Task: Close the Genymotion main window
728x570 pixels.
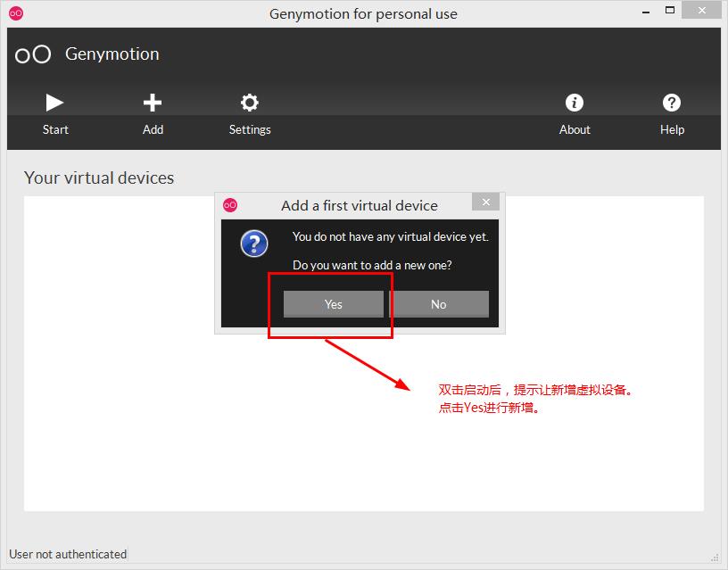Action: 701,10
